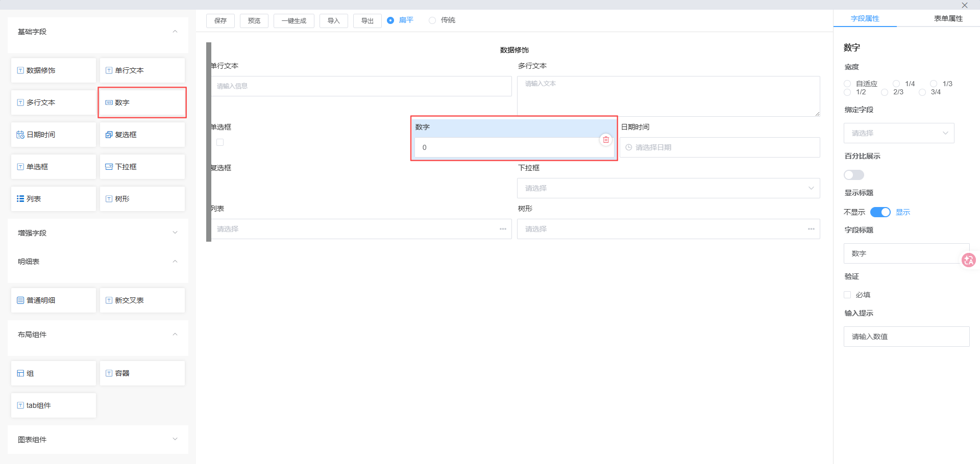Choose the 自适应 width option

[847, 84]
